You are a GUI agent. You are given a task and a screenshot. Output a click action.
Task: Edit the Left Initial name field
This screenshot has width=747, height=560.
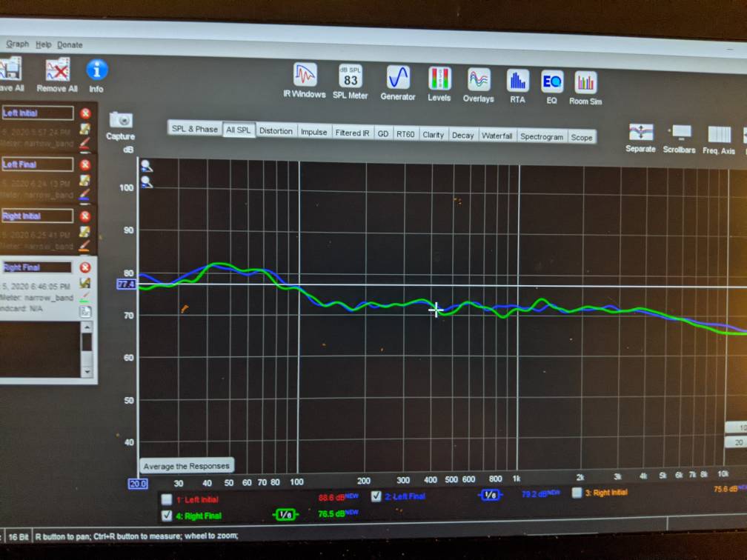tap(37, 113)
